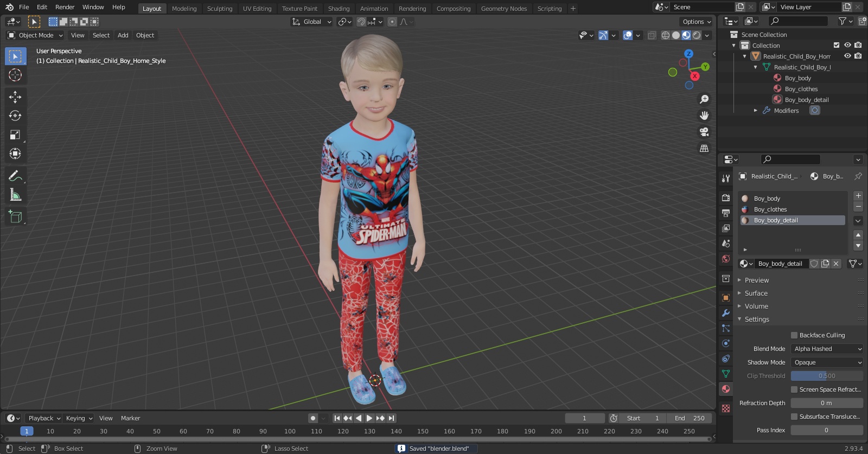
Task: Hide Collection with eye icon
Action: click(x=847, y=45)
